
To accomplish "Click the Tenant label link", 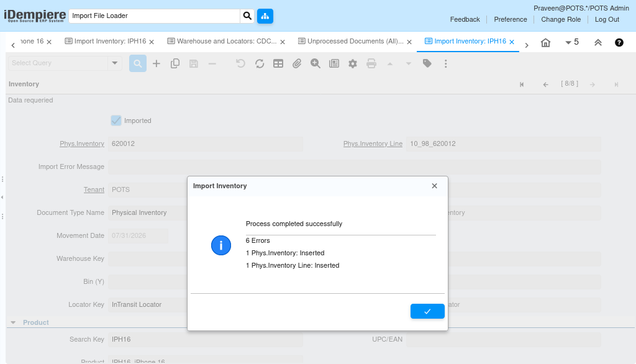I will 94,189.
